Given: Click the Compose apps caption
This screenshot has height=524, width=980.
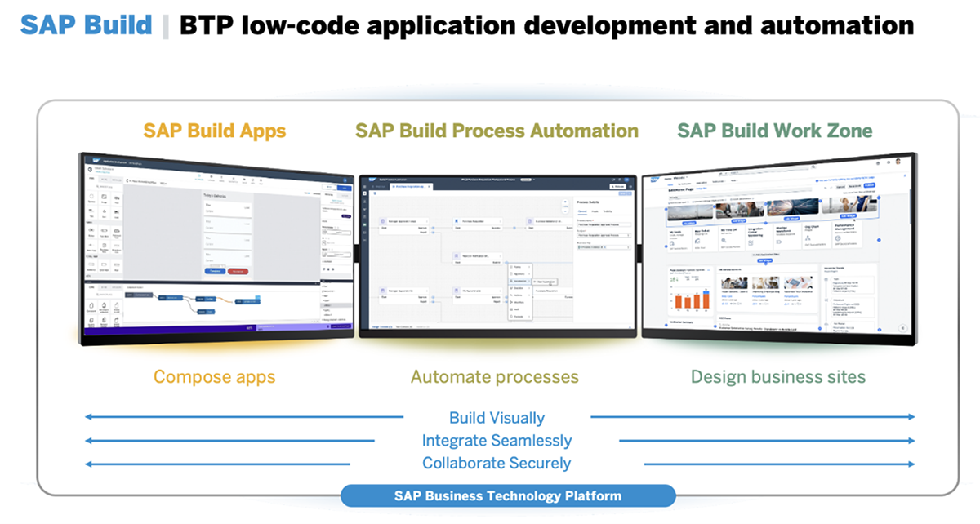Looking at the screenshot, I should click(215, 377).
